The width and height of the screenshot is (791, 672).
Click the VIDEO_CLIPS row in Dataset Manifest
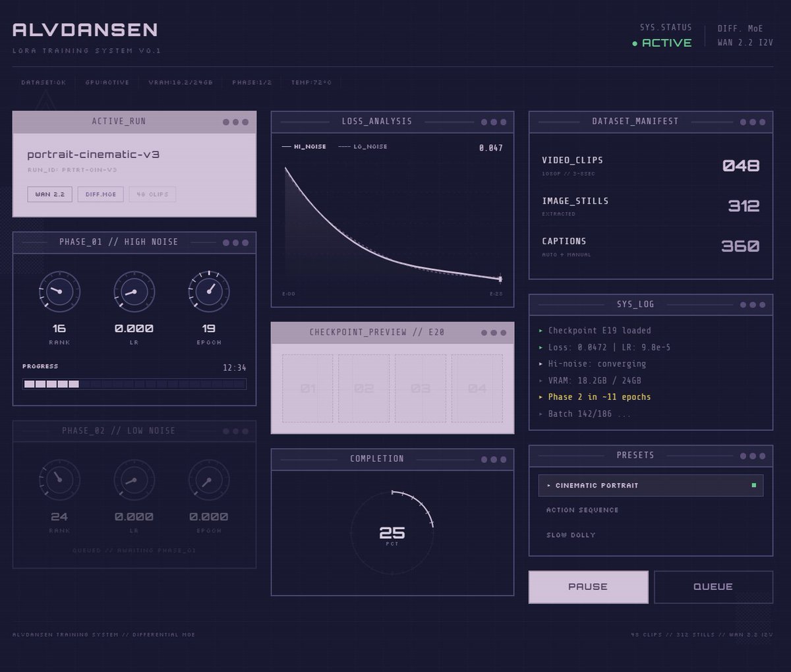[x=651, y=166]
